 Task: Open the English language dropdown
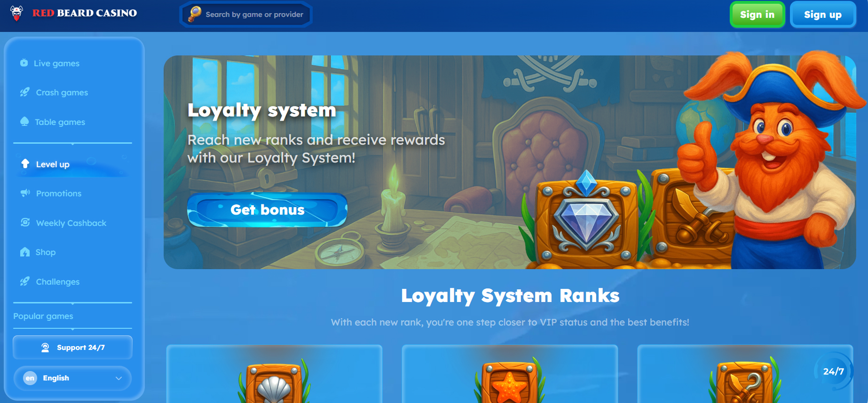[x=72, y=378]
